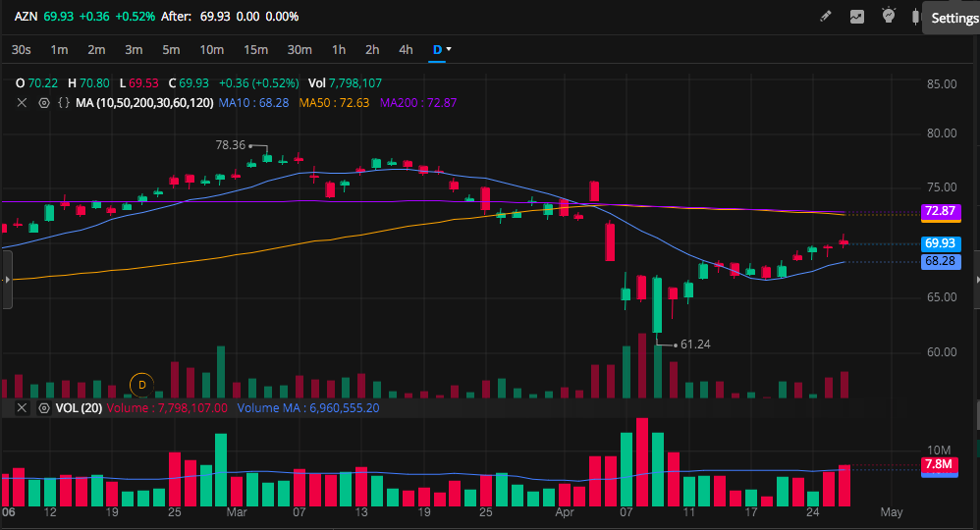This screenshot has width=980, height=530.
Task: Click the 10M volume axis label
Action: click(939, 450)
